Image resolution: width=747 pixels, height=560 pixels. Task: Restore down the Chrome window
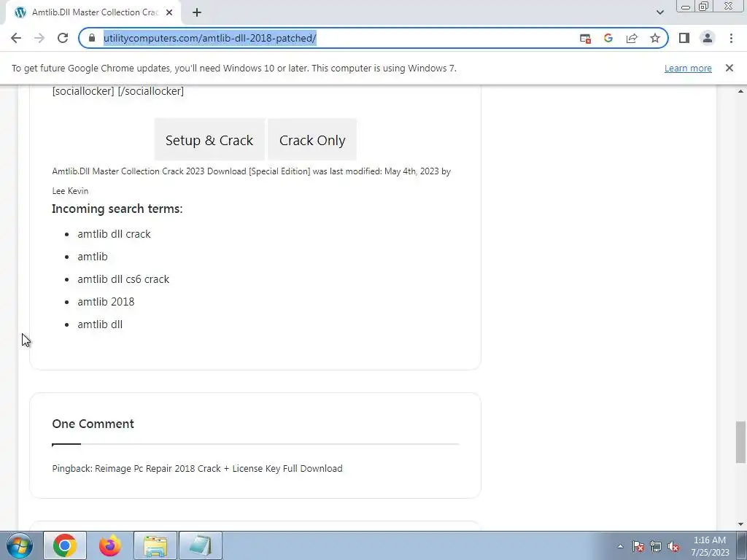(x=704, y=6)
